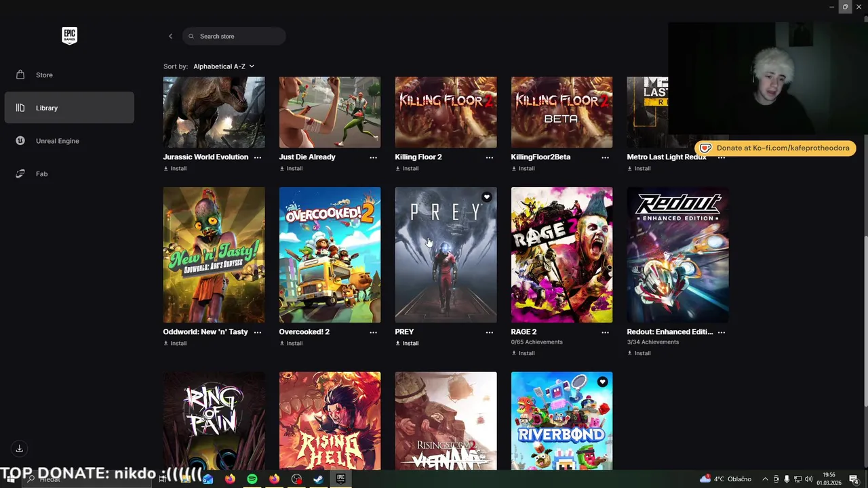This screenshot has width=868, height=488.
Task: Open three-dot menu for Redout: Enhanced Edition
Action: pyautogui.click(x=721, y=332)
